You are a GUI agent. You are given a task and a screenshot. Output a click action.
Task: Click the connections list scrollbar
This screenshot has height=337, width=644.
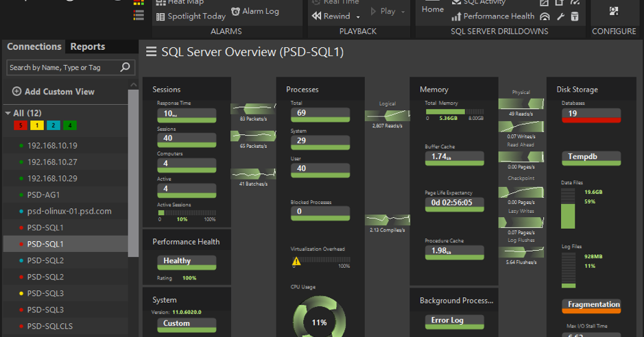click(133, 173)
